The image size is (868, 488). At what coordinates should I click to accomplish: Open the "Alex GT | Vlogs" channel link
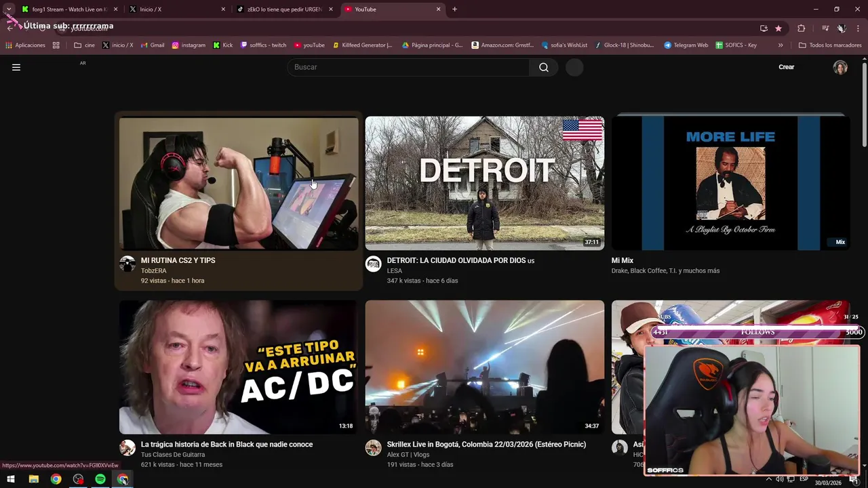coord(408,454)
